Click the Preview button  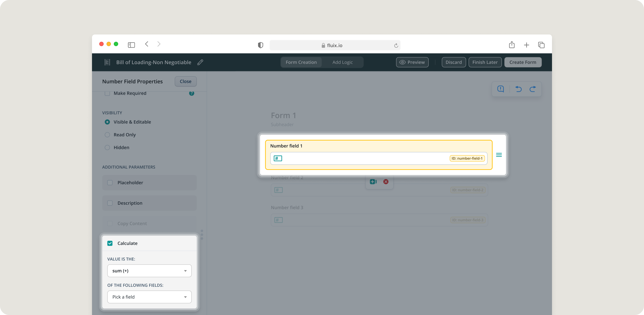click(412, 62)
